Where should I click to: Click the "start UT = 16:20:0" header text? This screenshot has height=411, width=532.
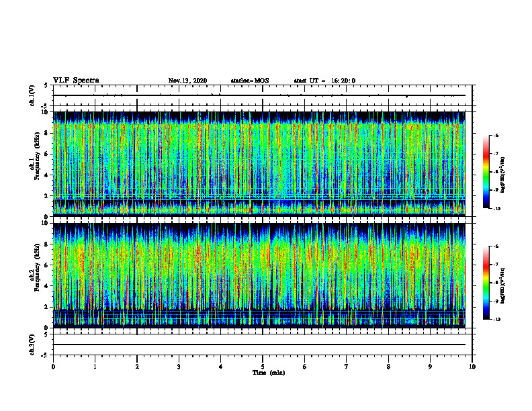coord(324,81)
